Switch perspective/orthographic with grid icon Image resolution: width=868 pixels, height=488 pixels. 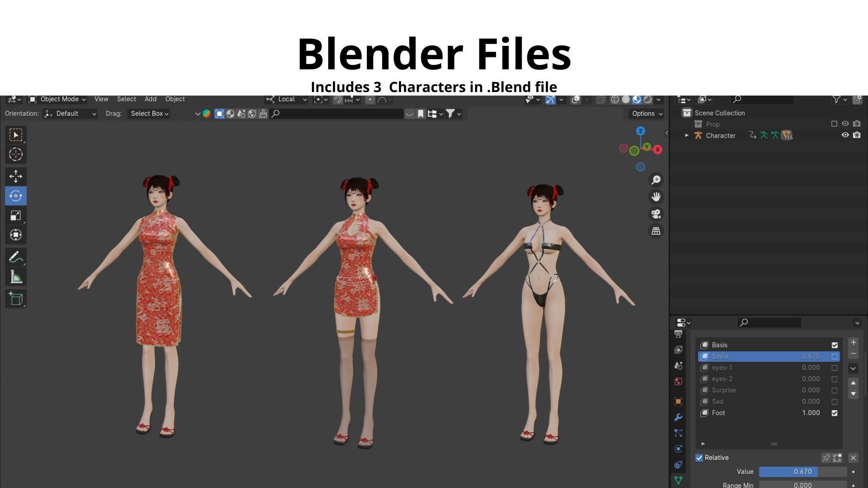coord(656,231)
